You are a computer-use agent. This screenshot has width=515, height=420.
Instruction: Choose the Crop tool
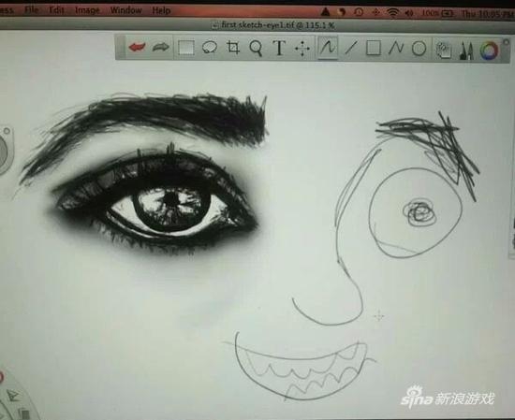[233, 48]
